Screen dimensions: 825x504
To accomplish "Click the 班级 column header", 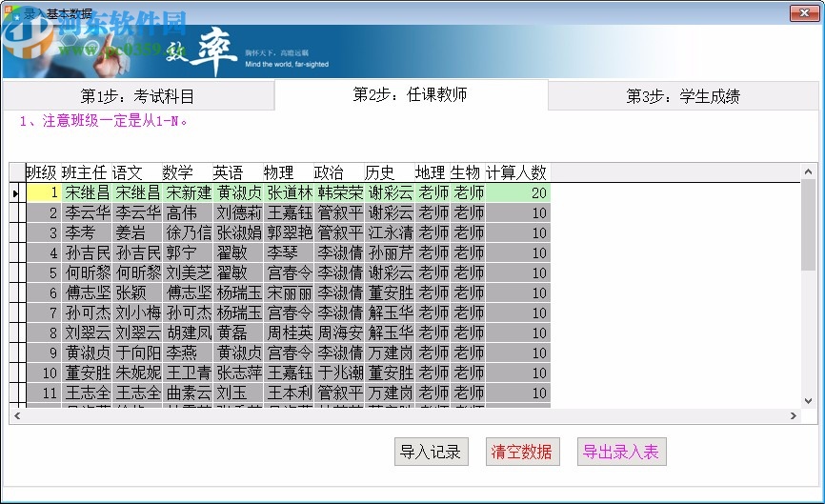I will [43, 172].
